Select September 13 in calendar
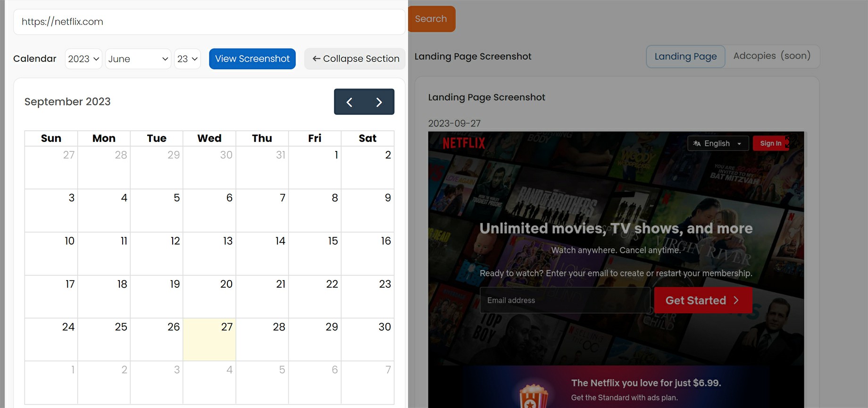 tap(209, 254)
